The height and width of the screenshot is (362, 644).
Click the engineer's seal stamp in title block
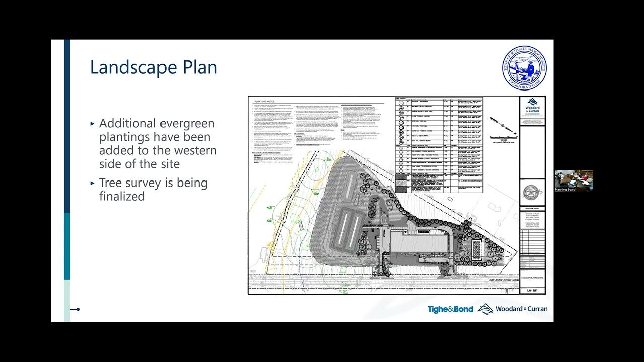coord(532,192)
